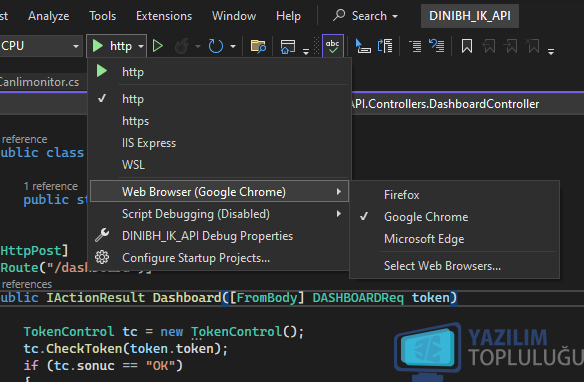Click the Restart circular arrow icon
584x382 pixels.
(216, 46)
